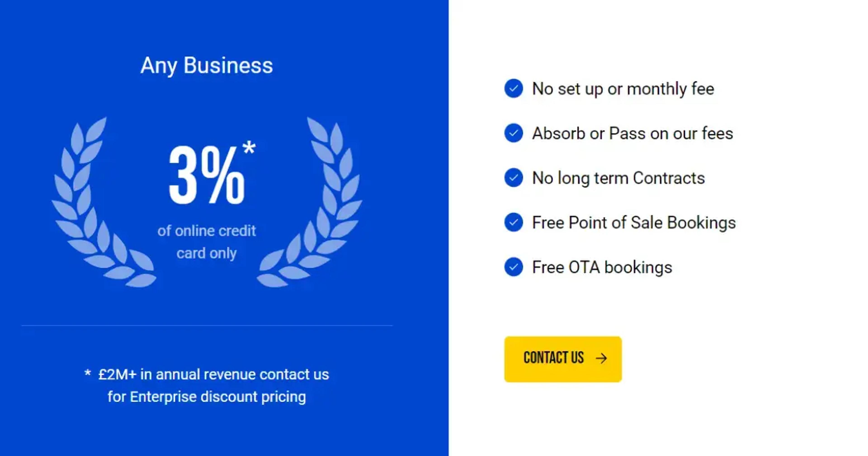Screen dimensions: 868x456
Task: Select the Free OTA bookings text
Action: [x=602, y=267]
